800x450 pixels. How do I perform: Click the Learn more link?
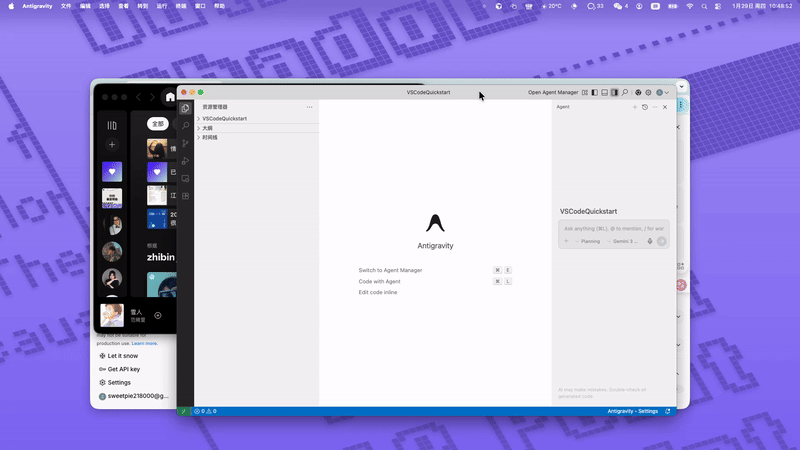point(144,343)
